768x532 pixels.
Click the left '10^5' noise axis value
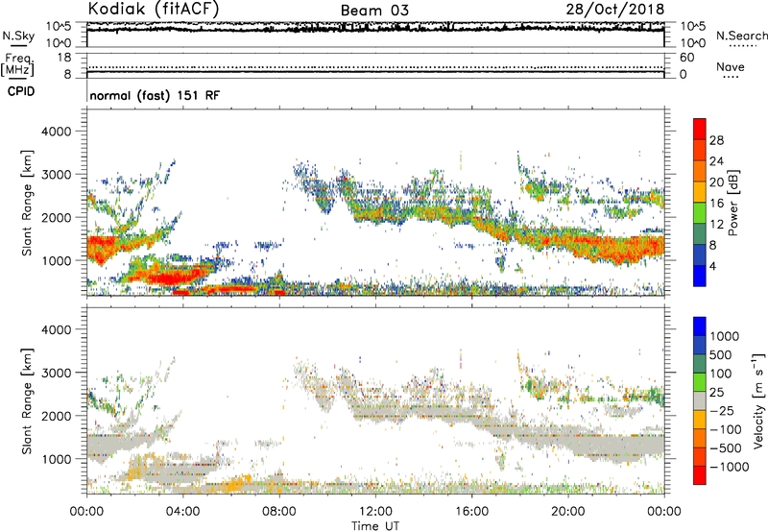(59, 26)
